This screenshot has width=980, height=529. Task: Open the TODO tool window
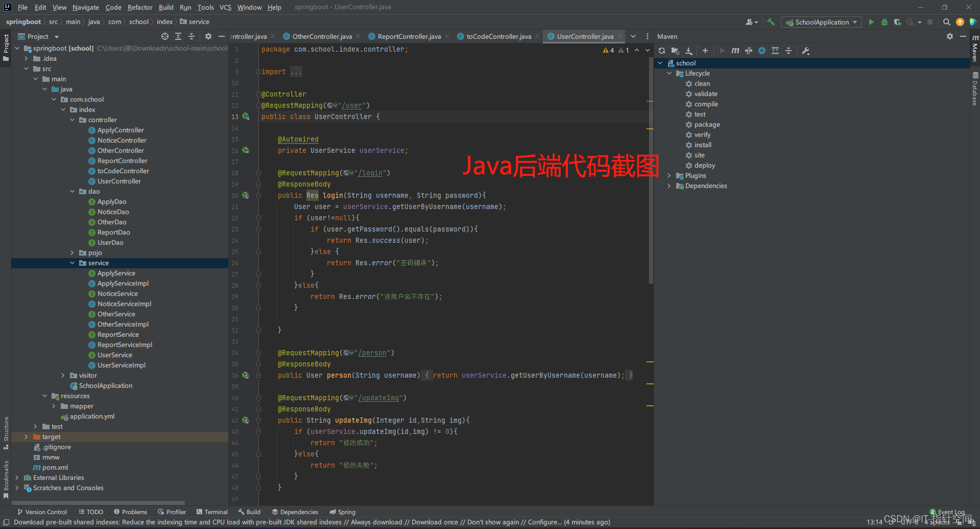click(91, 512)
